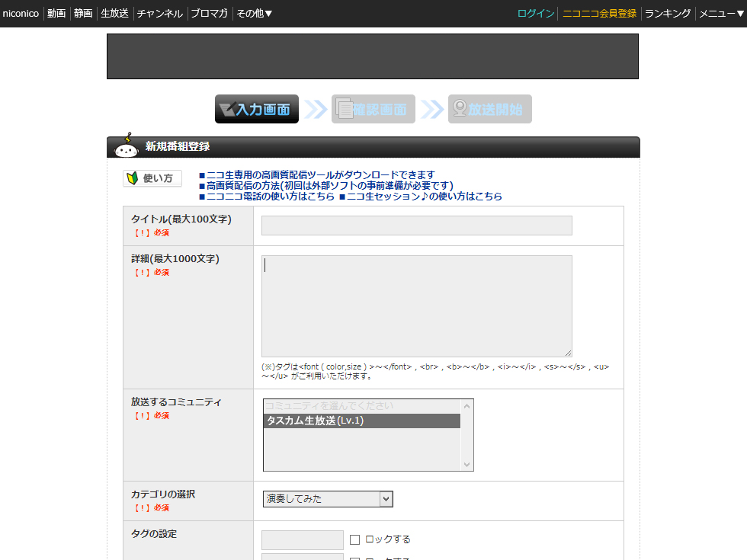Click the 詳細 text area resize handle
The image size is (747, 560).
[568, 353]
